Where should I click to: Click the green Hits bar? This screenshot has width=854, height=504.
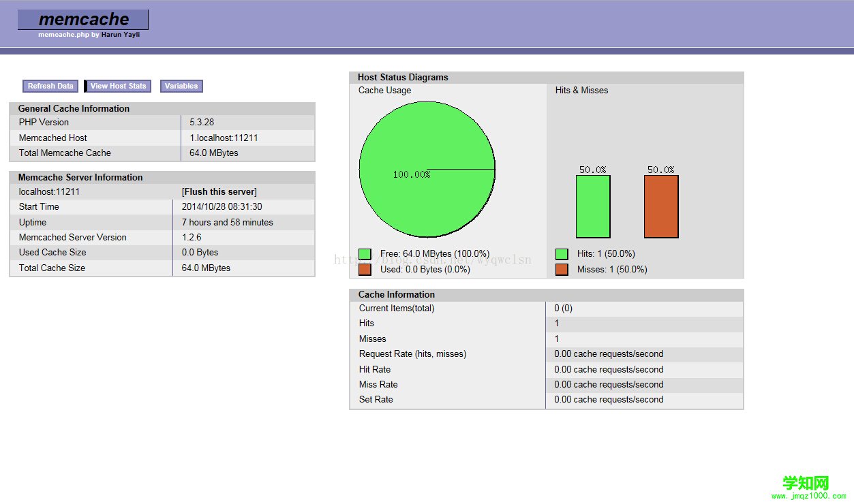click(x=593, y=206)
